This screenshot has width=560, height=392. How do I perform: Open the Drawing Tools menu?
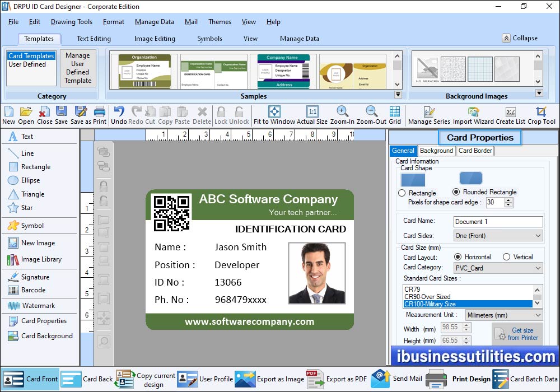point(71,22)
